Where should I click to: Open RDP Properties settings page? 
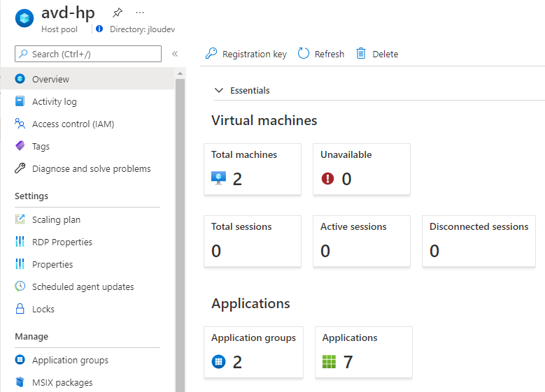[87, 242]
